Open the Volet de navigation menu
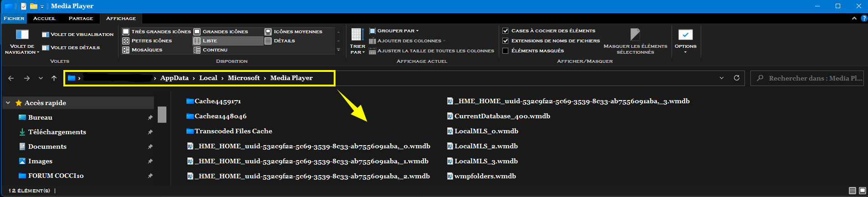Viewport: 868px width, 197px height. pyautogui.click(x=22, y=42)
